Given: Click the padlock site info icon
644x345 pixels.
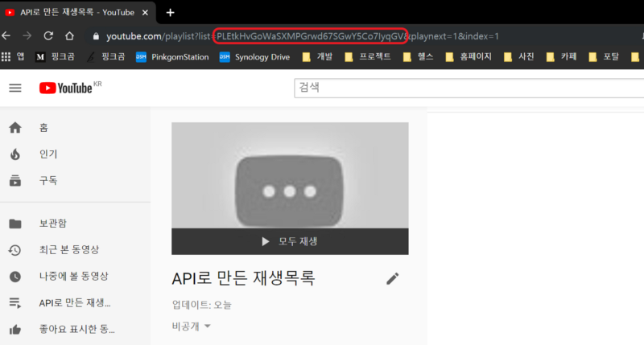Looking at the screenshot, I should click(x=96, y=36).
